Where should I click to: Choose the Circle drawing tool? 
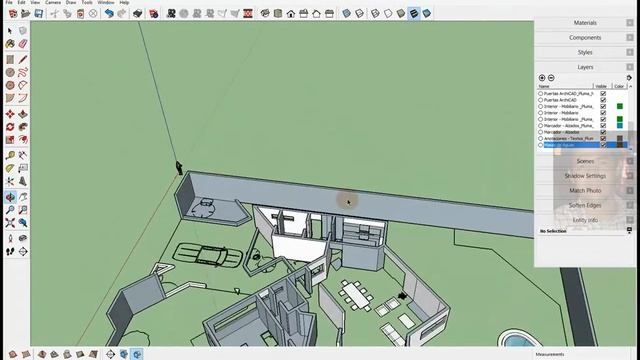point(10,73)
